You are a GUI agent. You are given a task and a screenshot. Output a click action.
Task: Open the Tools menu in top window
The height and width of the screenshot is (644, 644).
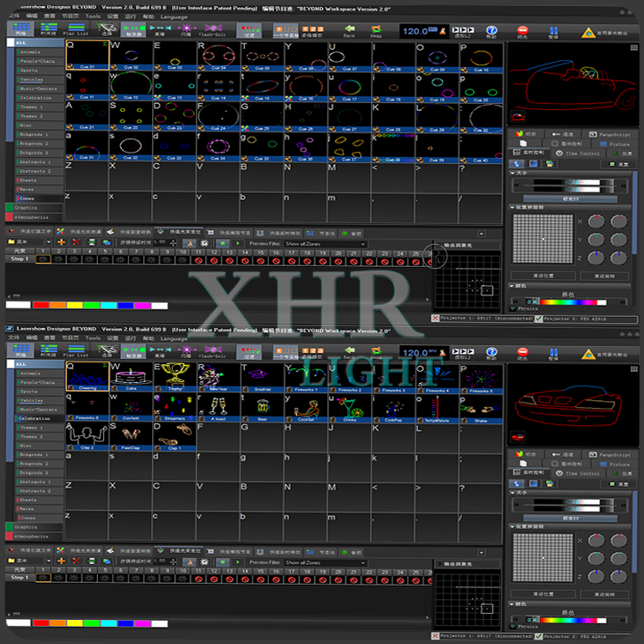tap(93, 16)
